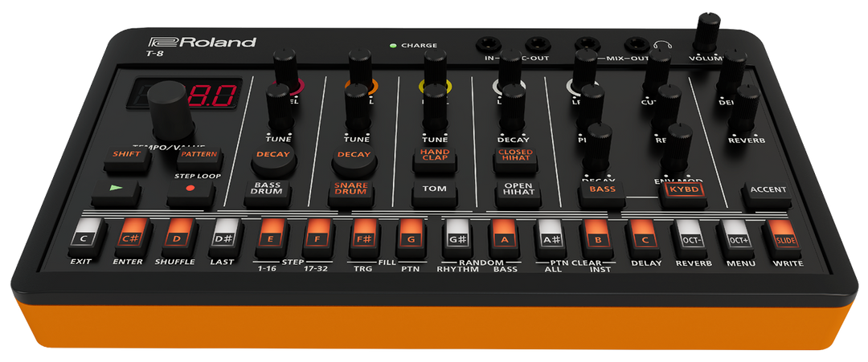868x362 pixels.
Task: Click the large TEMPO/VALUE knob
Action: [x=172, y=111]
